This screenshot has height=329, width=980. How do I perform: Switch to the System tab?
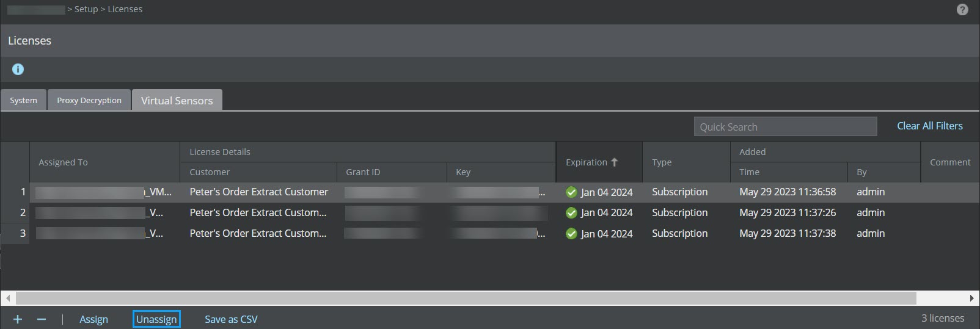[x=23, y=100]
